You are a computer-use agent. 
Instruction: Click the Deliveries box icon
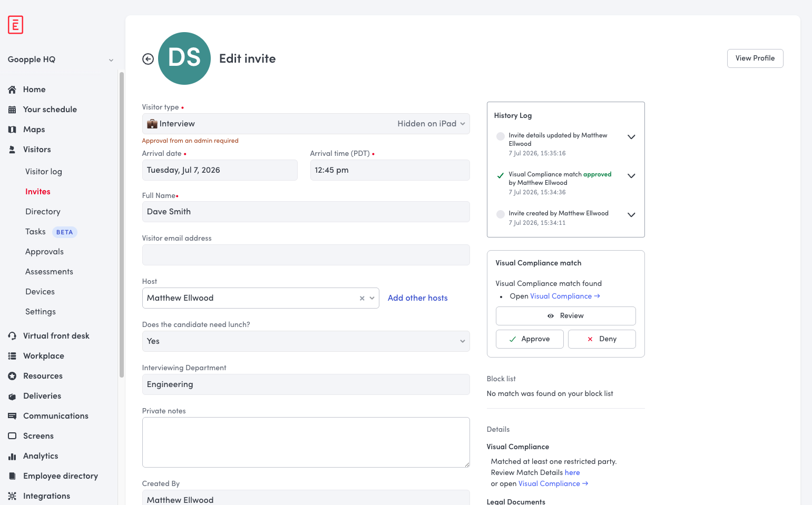tap(12, 396)
